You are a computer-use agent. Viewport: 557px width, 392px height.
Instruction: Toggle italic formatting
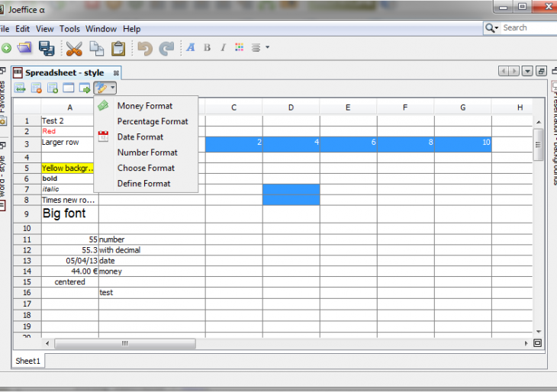(x=223, y=47)
